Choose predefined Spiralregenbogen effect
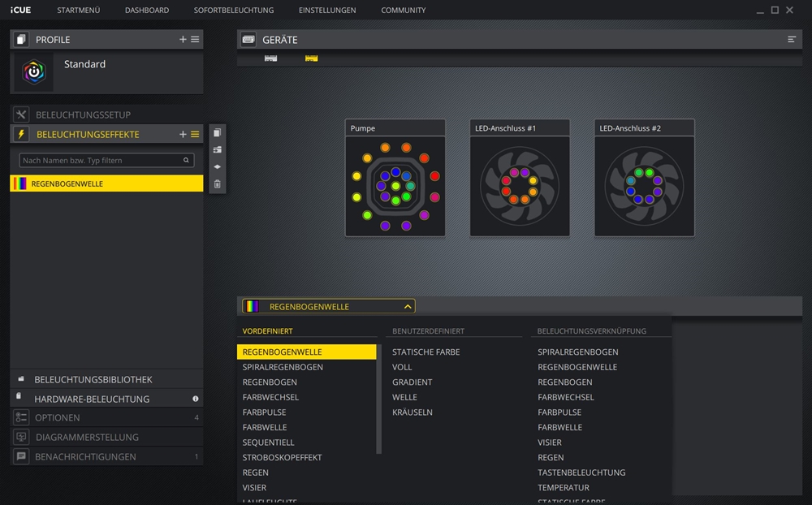The width and height of the screenshot is (812, 505). point(283,367)
